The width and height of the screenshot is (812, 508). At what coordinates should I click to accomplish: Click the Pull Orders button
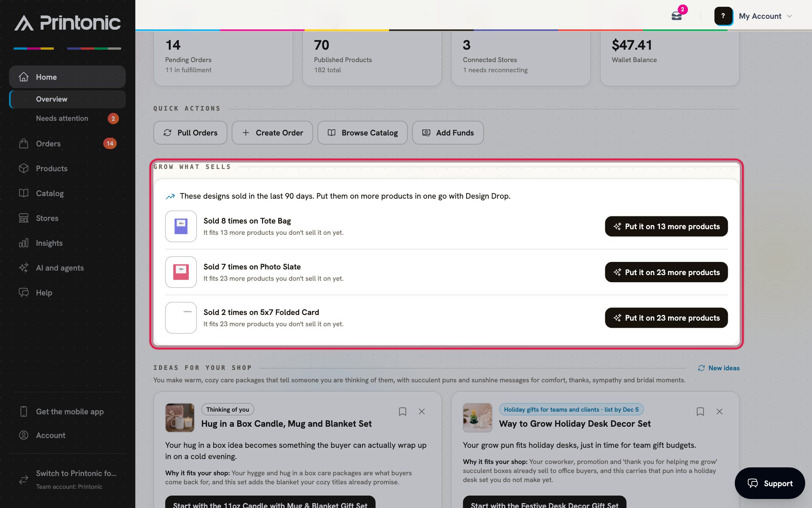coord(190,132)
